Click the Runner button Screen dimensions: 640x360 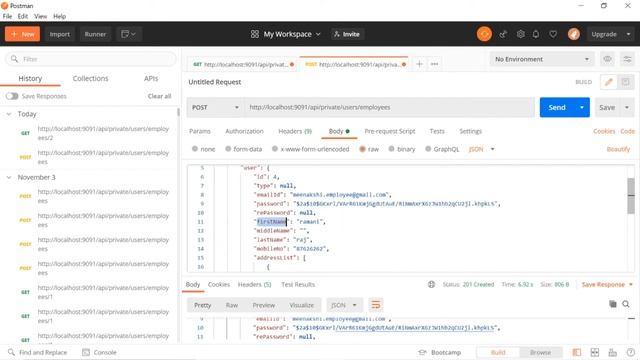tap(95, 34)
